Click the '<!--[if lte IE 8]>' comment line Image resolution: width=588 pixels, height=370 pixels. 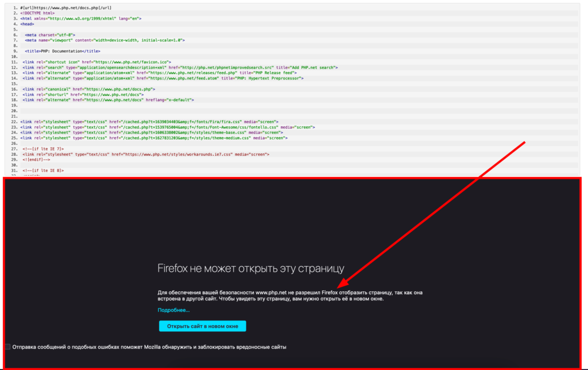43,171
